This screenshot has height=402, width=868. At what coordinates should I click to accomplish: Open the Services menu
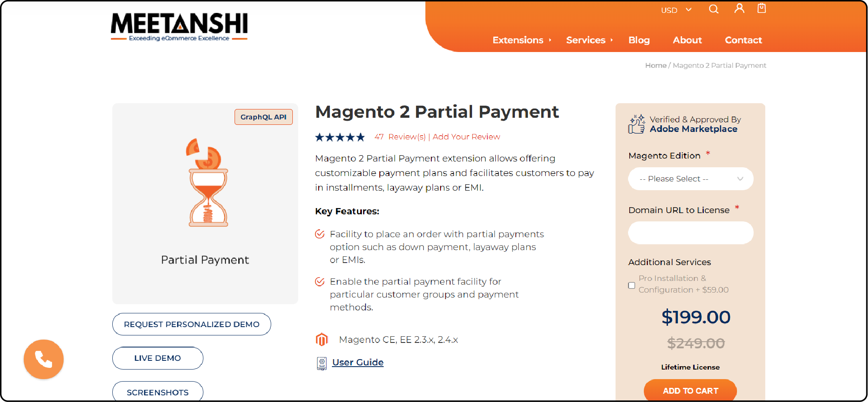tap(586, 40)
